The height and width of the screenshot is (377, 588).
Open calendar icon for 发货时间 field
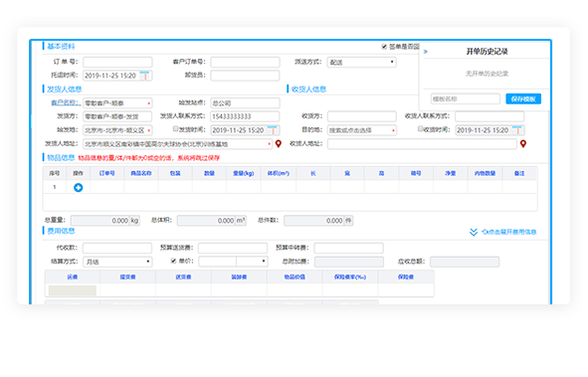point(273,130)
